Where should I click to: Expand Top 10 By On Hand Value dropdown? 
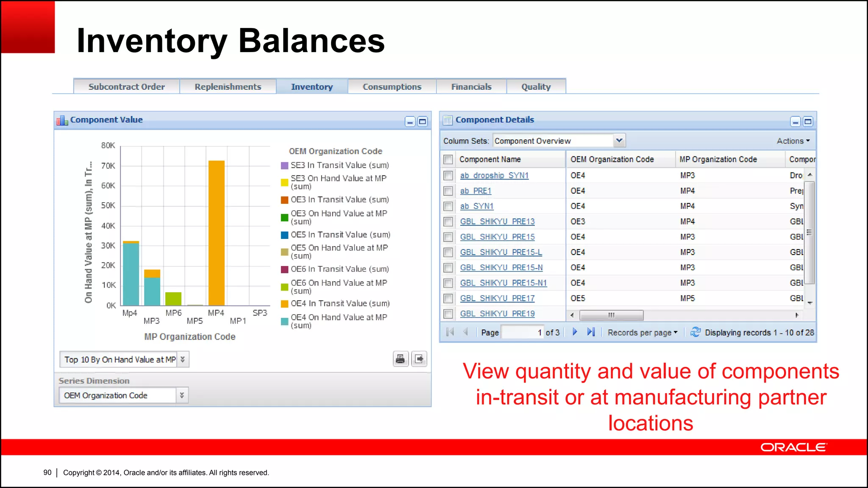point(183,359)
